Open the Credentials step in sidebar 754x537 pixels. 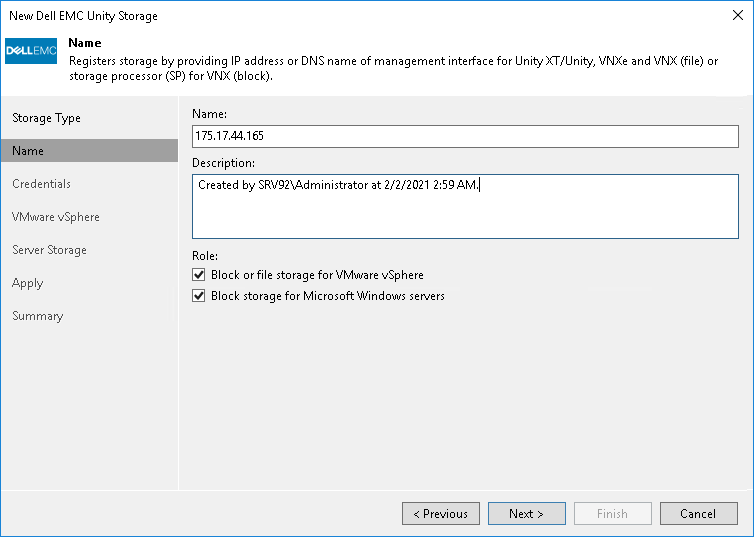41,184
